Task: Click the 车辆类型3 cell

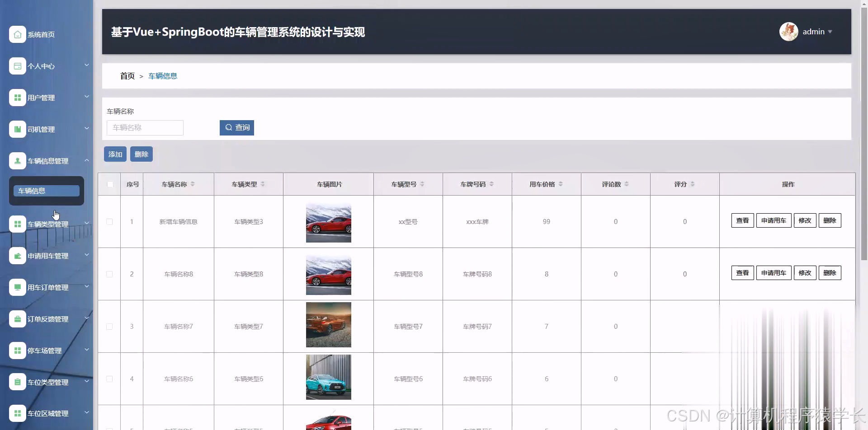Action: point(249,222)
